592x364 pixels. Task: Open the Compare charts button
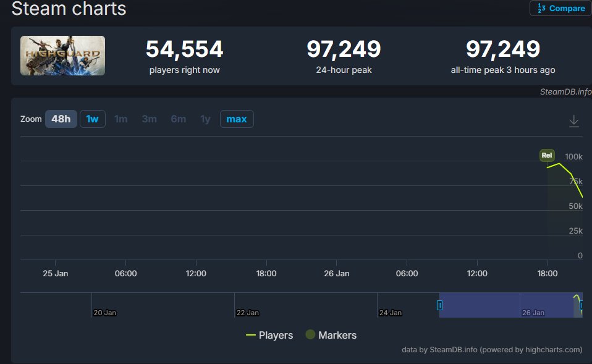(x=561, y=8)
